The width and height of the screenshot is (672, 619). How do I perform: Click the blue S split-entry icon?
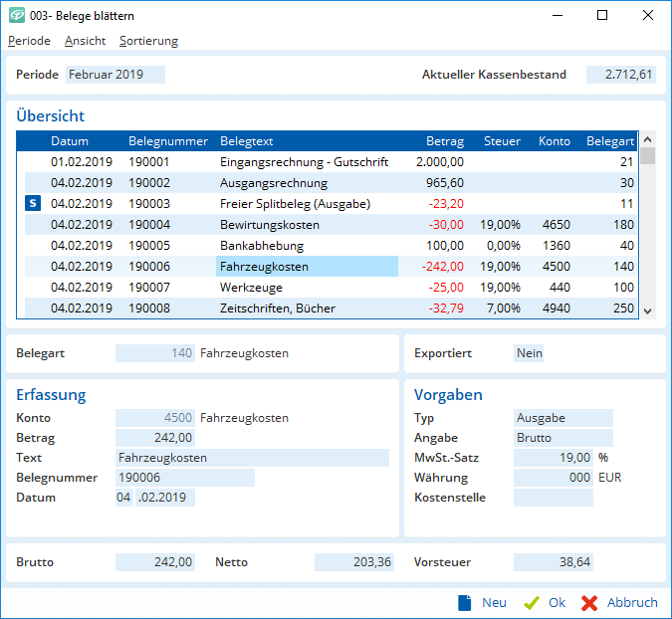[33, 203]
